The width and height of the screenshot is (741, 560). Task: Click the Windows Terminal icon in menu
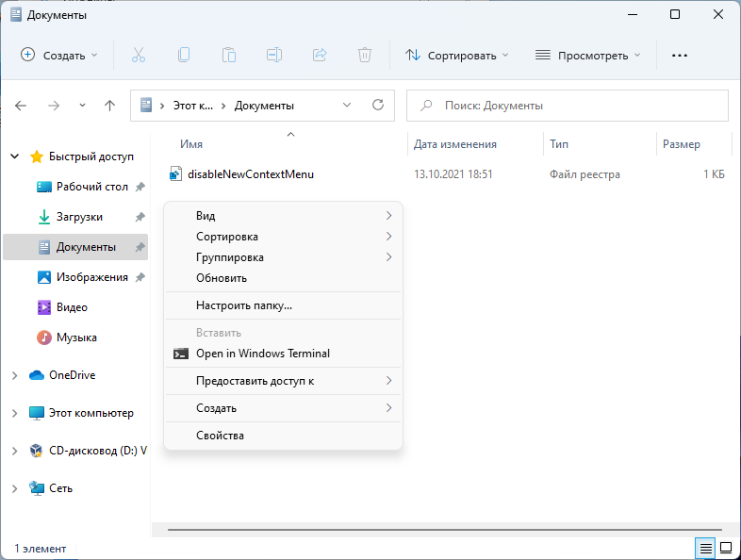pyautogui.click(x=181, y=354)
